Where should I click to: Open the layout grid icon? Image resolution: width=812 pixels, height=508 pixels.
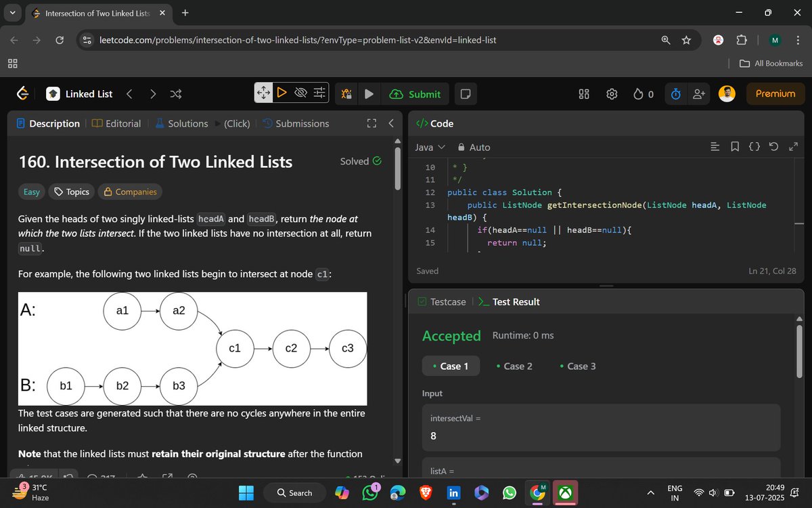click(585, 94)
